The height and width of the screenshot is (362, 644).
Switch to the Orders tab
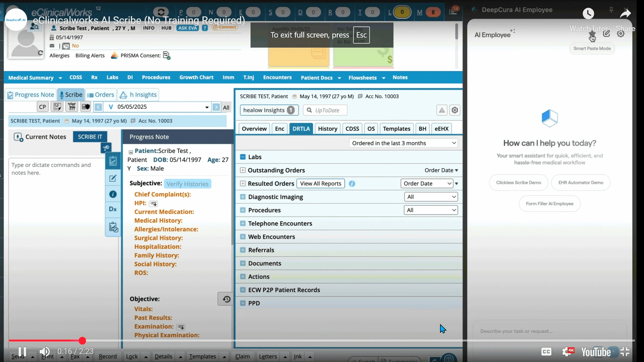[101, 95]
